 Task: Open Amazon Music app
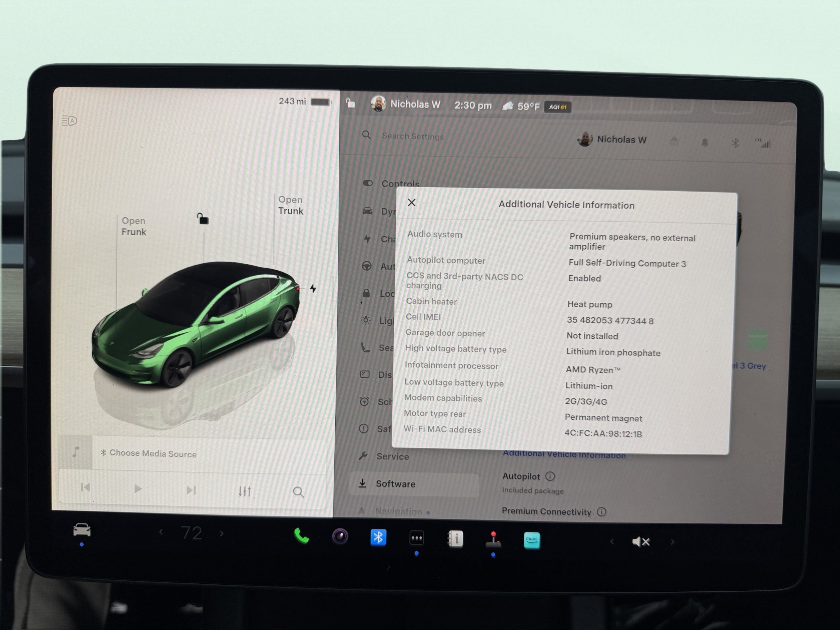pyautogui.click(x=532, y=540)
